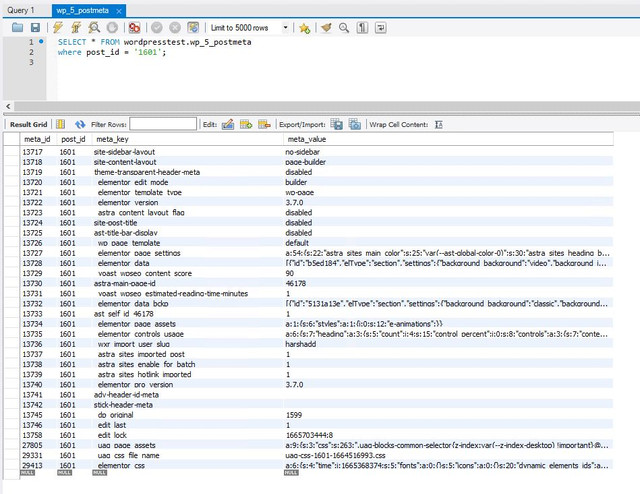The width and height of the screenshot is (640, 494).
Task: Save the script with the floppy disk icon
Action: (36, 28)
